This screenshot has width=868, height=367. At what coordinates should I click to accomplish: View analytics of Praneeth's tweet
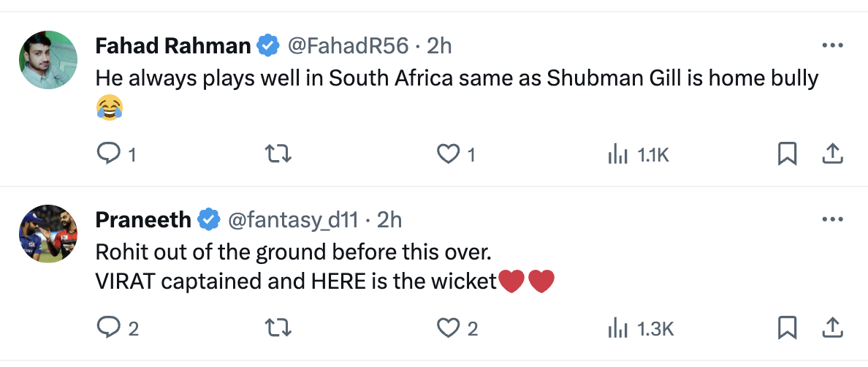pyautogui.click(x=616, y=328)
